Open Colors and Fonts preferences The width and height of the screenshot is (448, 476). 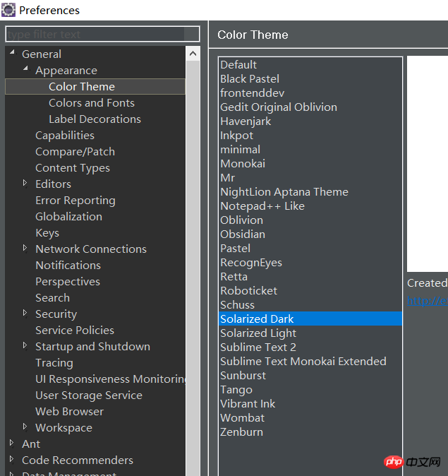(91, 103)
